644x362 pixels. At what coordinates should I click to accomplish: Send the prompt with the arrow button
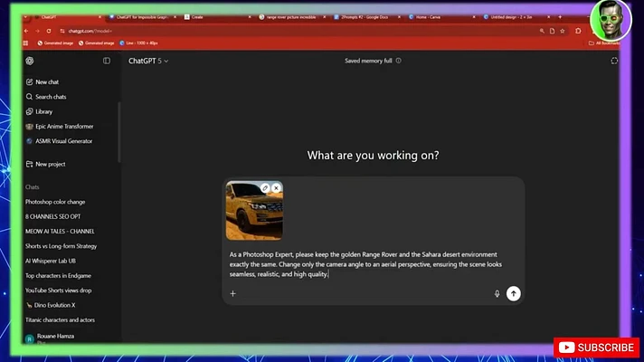[x=514, y=293]
